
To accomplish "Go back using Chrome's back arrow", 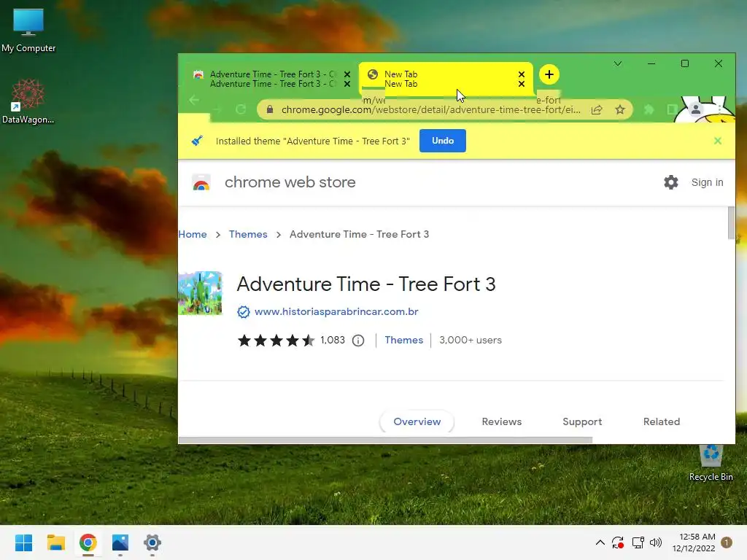I will (x=194, y=100).
